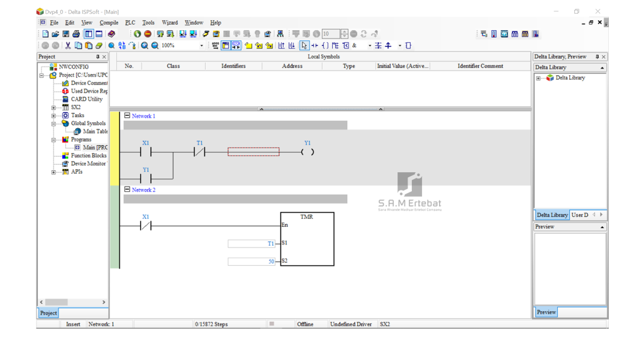Switch to the User D library tab
Image resolution: width=644 pixels, height=362 pixels.
579,215
